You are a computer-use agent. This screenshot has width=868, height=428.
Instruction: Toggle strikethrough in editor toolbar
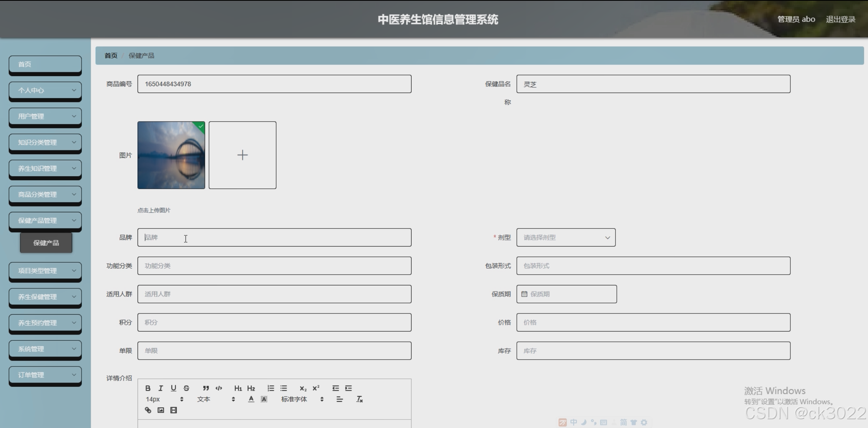coord(186,388)
